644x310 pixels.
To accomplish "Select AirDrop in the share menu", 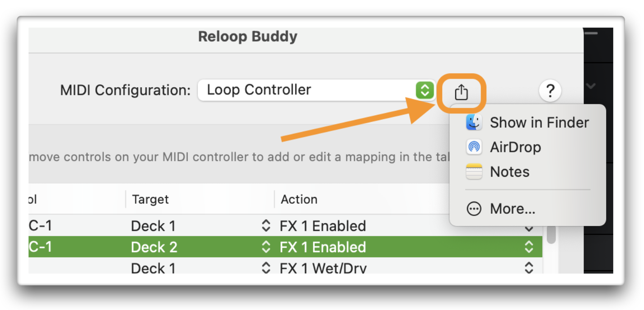I will (504, 147).
